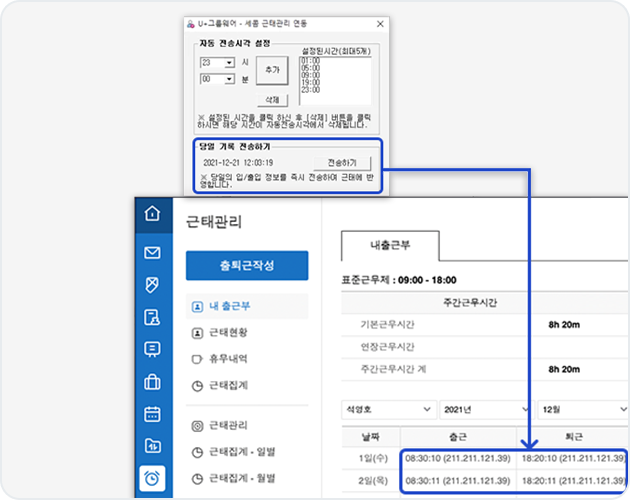Click check-in time 08:30:10 cell

(458, 458)
